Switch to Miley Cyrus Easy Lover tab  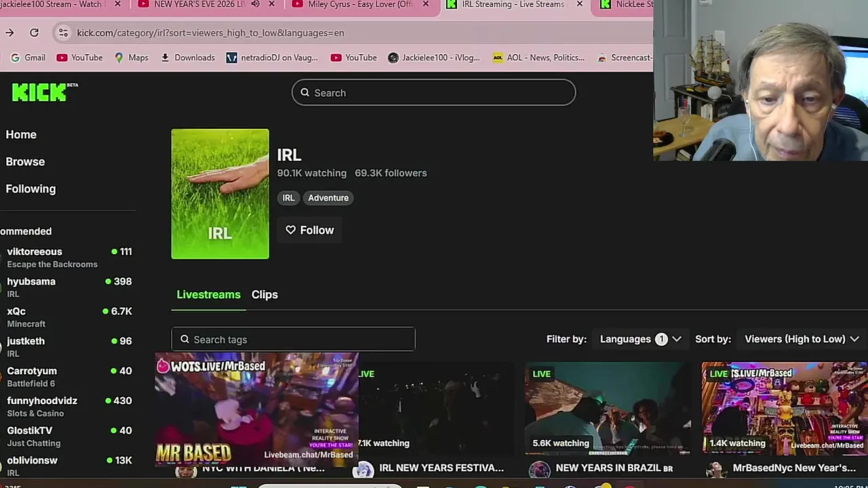(x=360, y=4)
